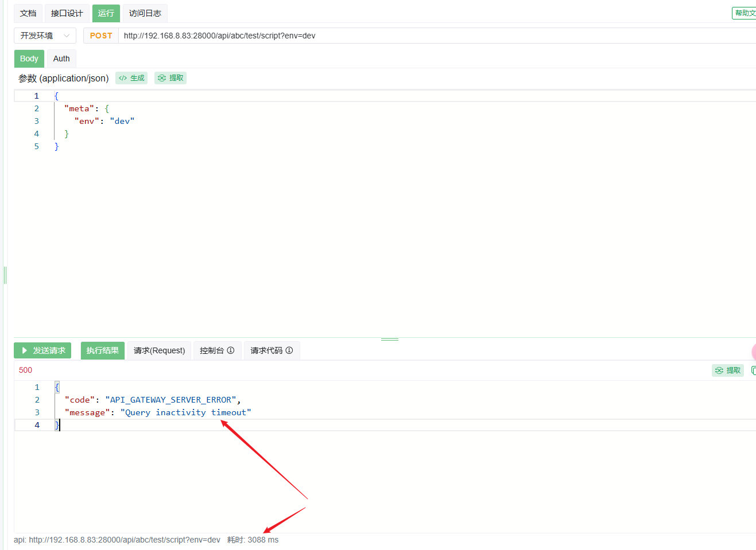Click the horizontal panel splitter handle
This screenshot has width=756, height=550.
tap(389, 339)
